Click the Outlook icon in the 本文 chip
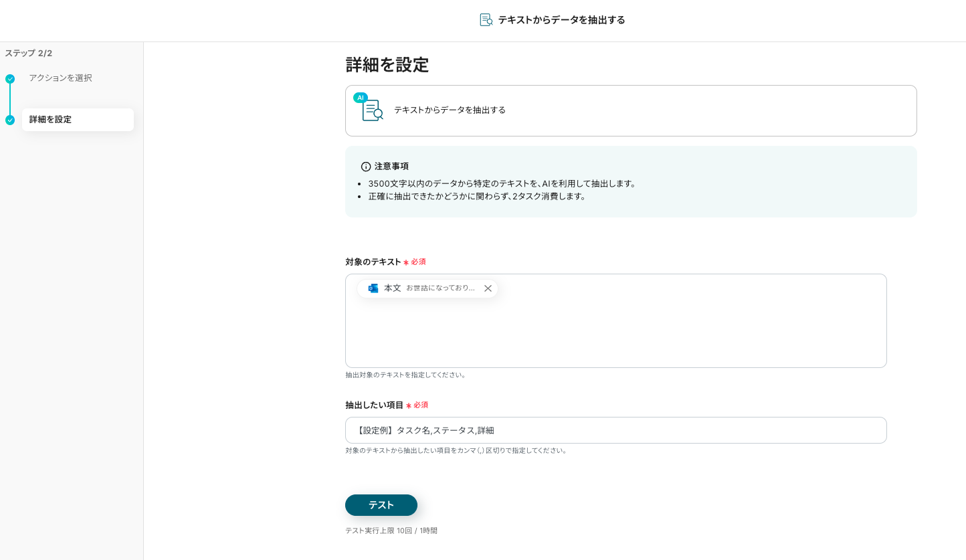This screenshot has height=560, width=966. click(x=373, y=288)
